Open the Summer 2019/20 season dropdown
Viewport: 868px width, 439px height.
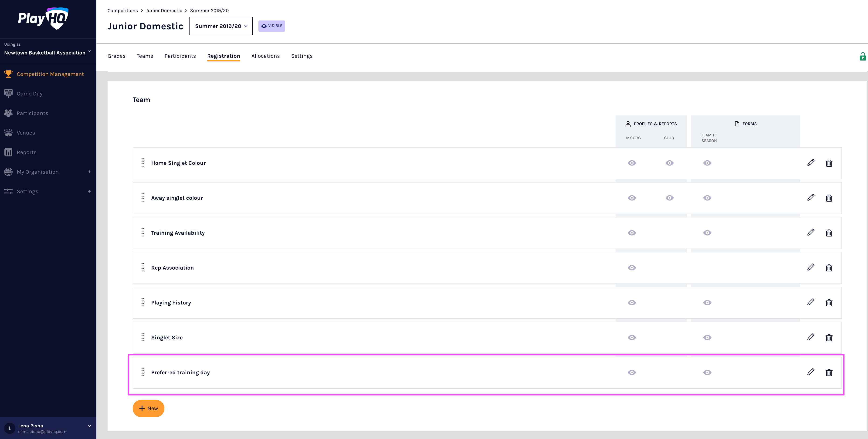[221, 26]
